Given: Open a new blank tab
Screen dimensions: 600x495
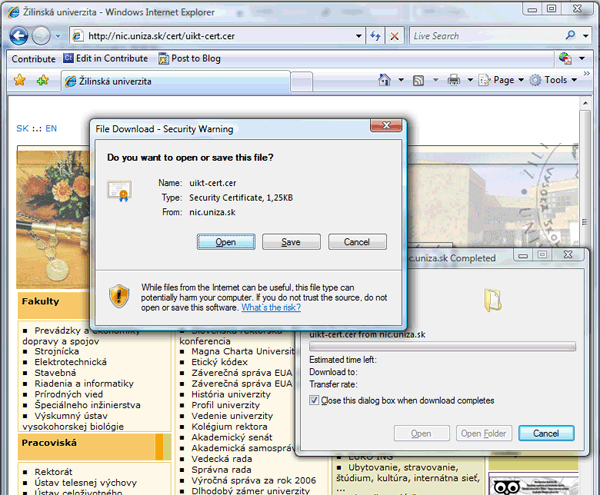Looking at the screenshot, I should tap(302, 81).
